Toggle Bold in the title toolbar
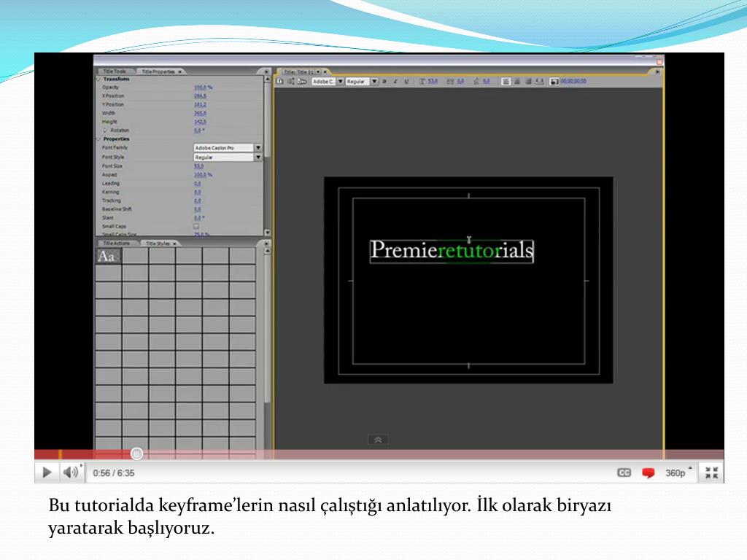Screen dimensions: 747x560 (384, 82)
